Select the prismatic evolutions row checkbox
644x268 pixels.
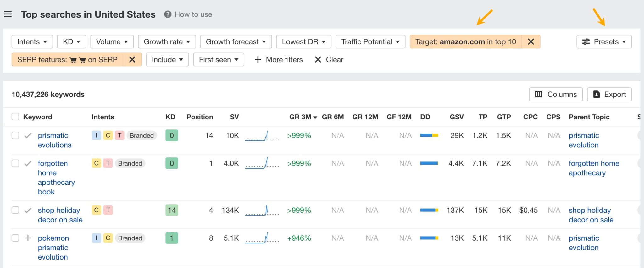point(15,135)
